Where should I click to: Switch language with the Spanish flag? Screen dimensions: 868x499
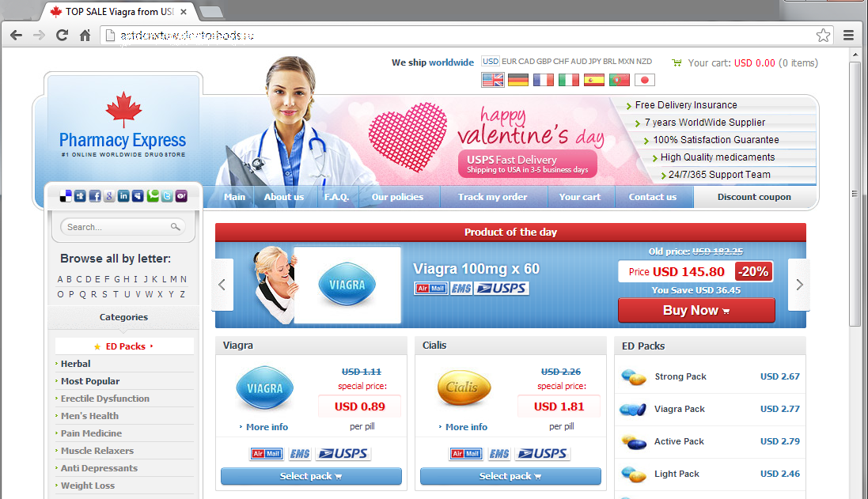[594, 80]
